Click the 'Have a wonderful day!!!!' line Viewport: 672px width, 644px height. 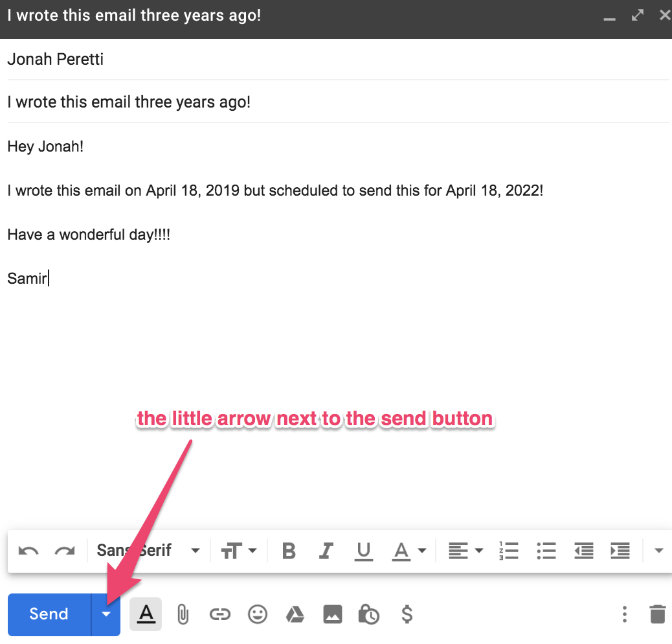point(89,235)
